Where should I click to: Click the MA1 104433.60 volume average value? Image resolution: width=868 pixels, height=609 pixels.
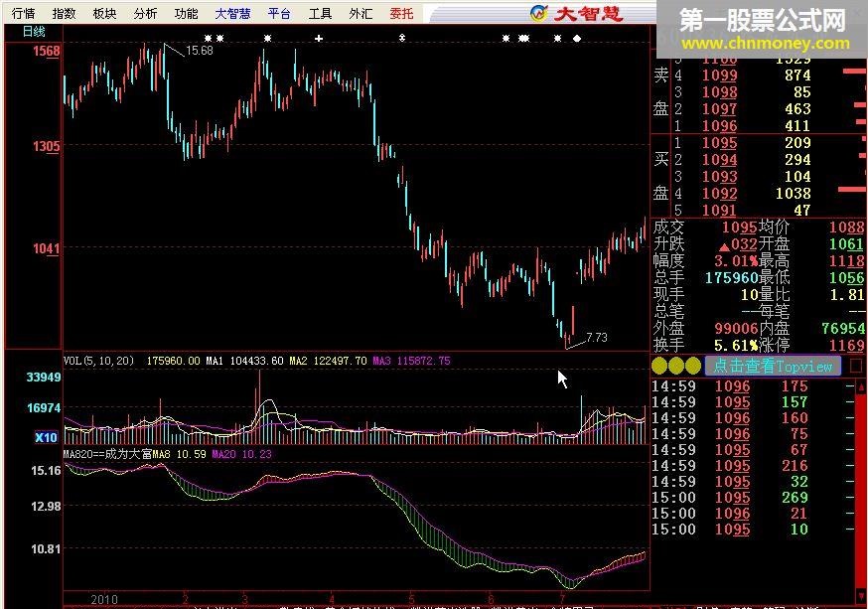[244, 361]
